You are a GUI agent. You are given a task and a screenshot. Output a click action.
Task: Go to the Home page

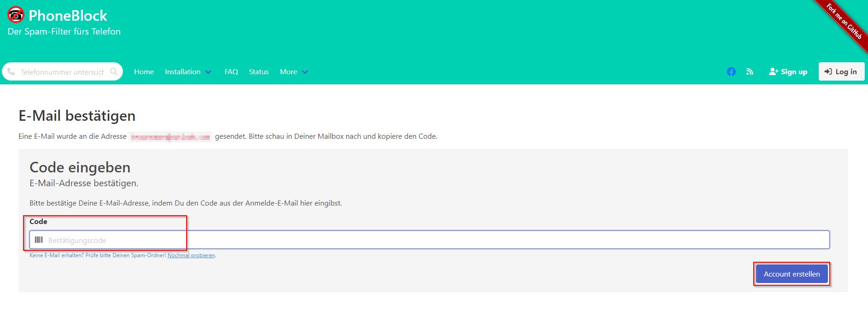(x=144, y=72)
